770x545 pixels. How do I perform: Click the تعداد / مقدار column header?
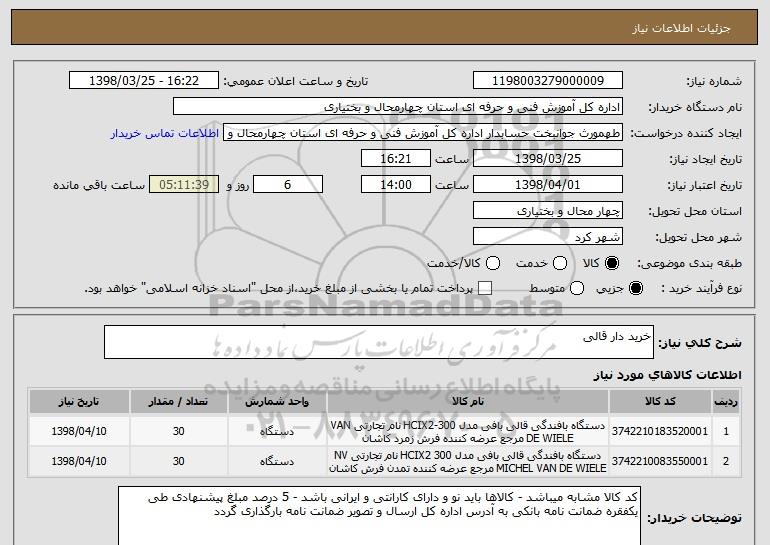click(x=178, y=402)
